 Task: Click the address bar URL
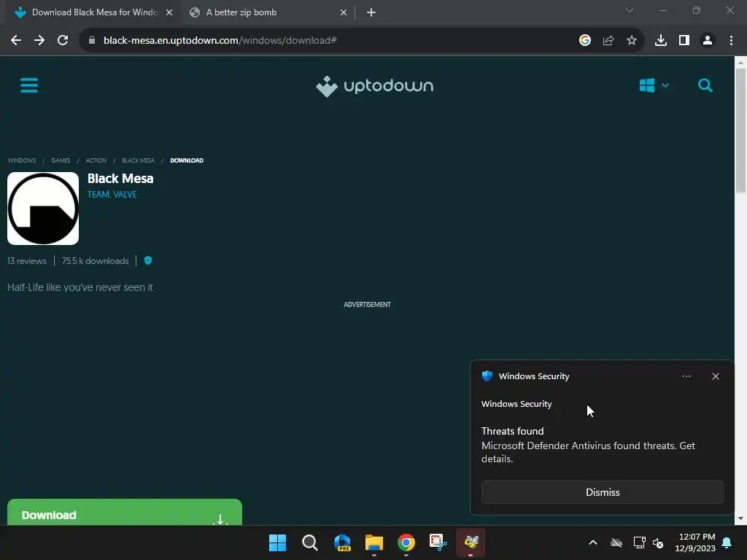(220, 41)
